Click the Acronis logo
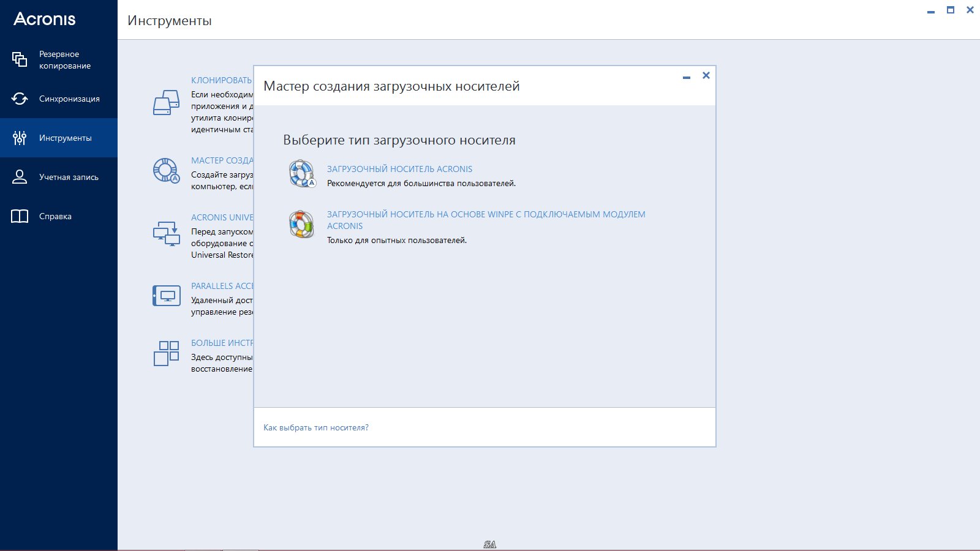 (45, 19)
